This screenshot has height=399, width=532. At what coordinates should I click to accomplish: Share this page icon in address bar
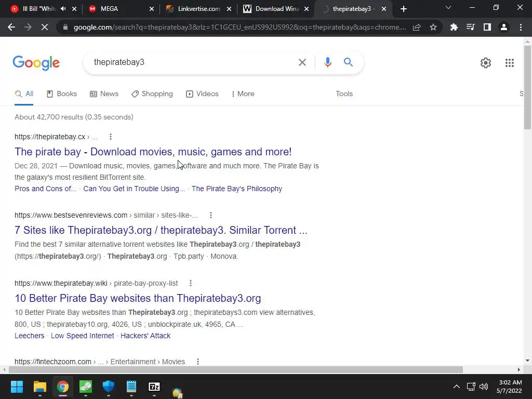point(417,27)
